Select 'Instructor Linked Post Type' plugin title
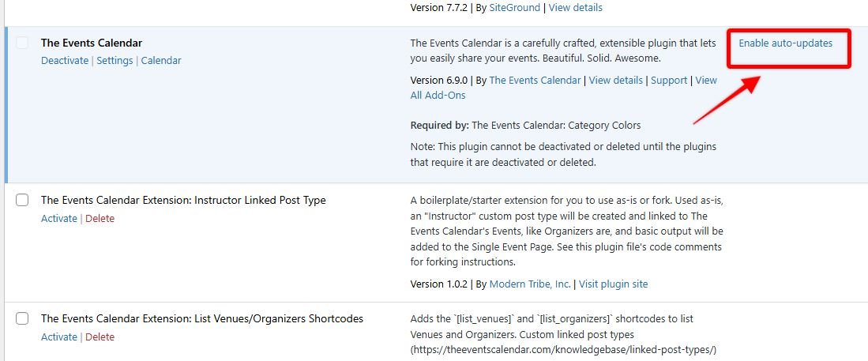 coord(183,201)
